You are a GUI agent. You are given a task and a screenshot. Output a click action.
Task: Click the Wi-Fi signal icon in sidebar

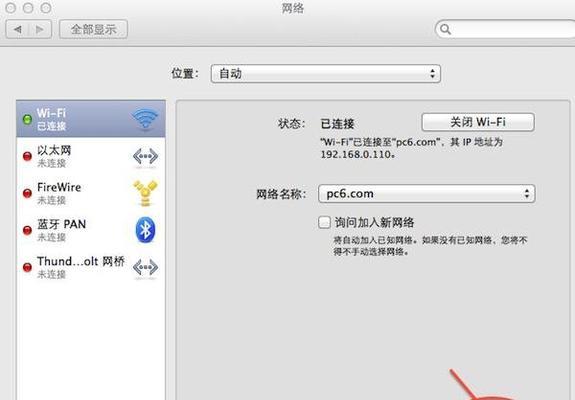coord(146,118)
